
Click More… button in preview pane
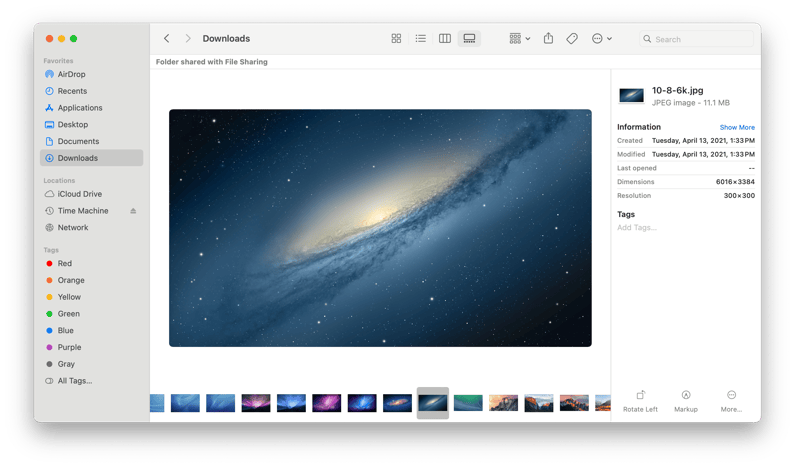pyautogui.click(x=731, y=401)
